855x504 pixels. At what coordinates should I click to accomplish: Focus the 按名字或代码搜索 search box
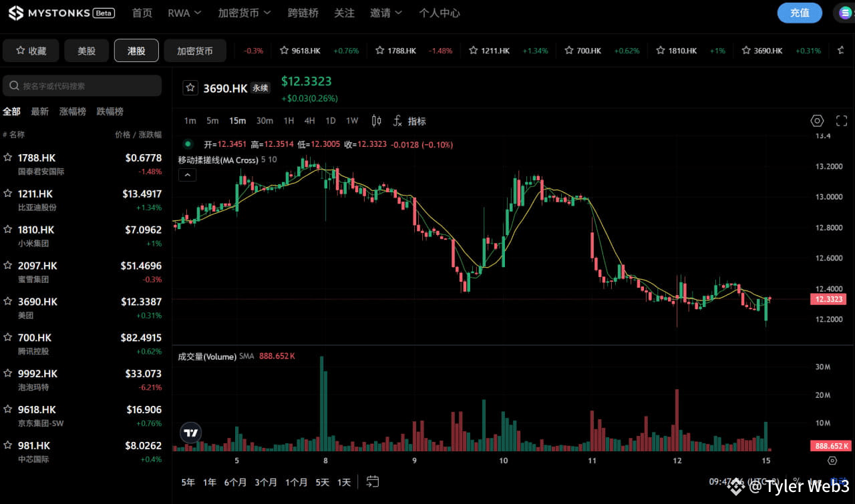point(82,86)
